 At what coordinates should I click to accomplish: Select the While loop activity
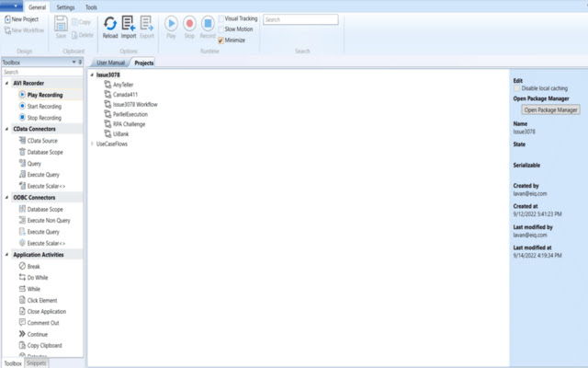pyautogui.click(x=33, y=289)
